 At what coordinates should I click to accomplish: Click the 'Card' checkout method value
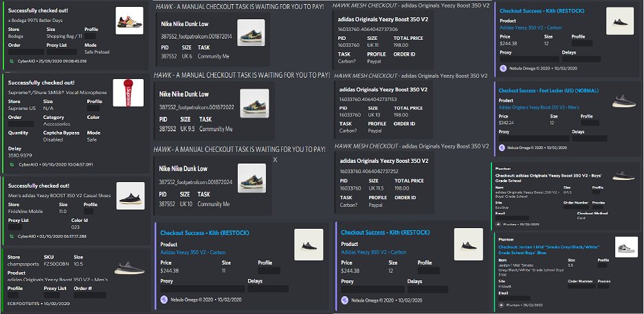[x=581, y=218]
